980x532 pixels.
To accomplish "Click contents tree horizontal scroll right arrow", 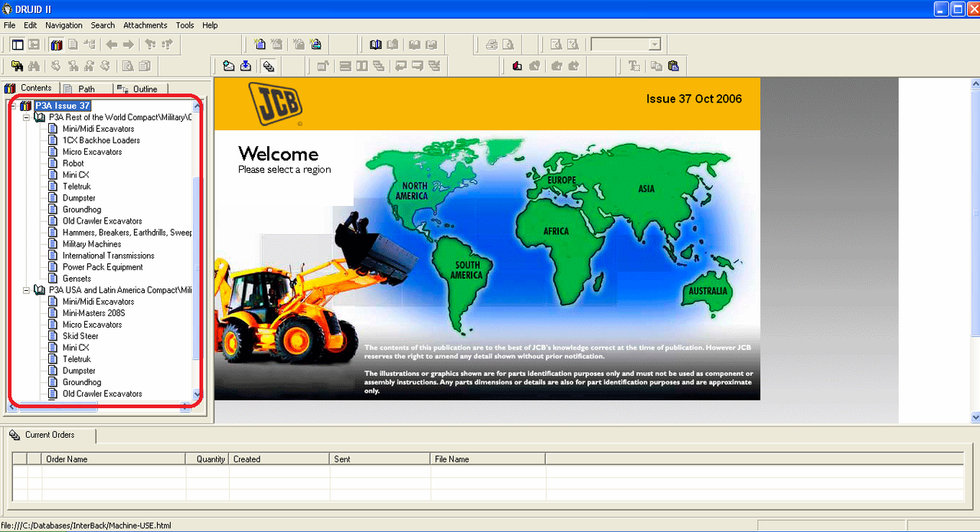I will (186, 407).
